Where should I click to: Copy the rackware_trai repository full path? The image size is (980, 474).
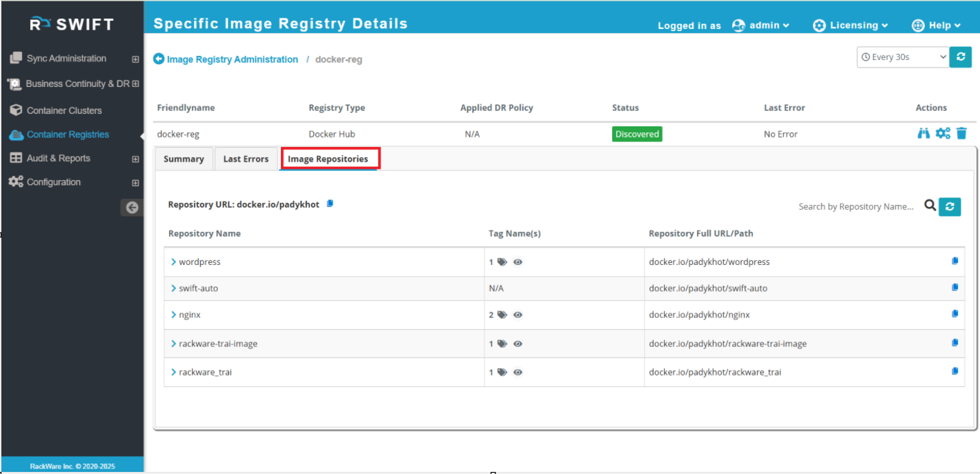pos(955,371)
